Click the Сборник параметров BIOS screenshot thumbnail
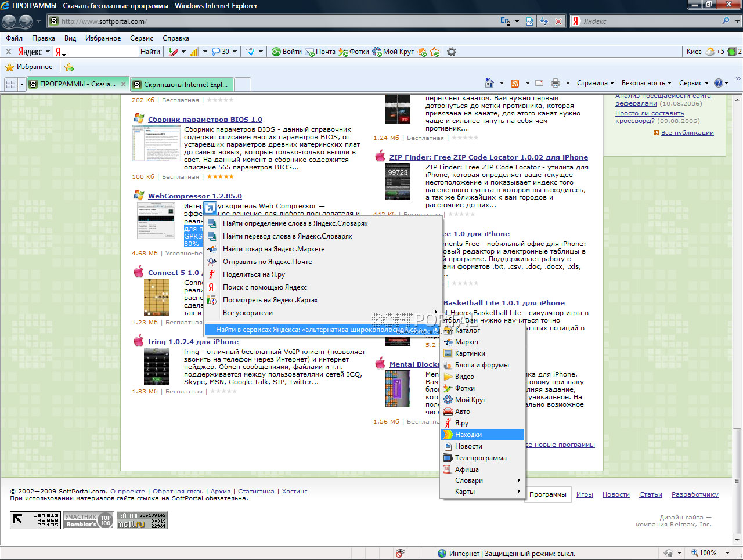Viewport: 743px width, 560px height. (x=156, y=143)
